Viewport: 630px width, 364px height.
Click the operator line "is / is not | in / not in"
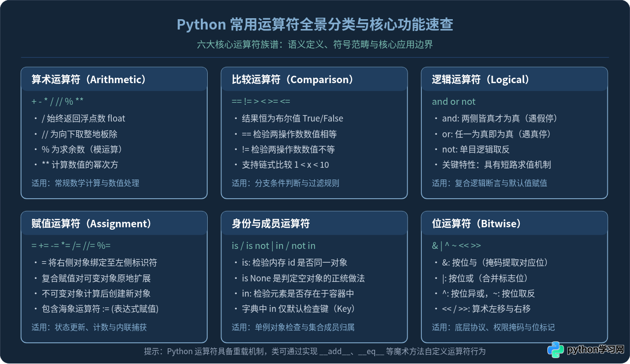[274, 246]
